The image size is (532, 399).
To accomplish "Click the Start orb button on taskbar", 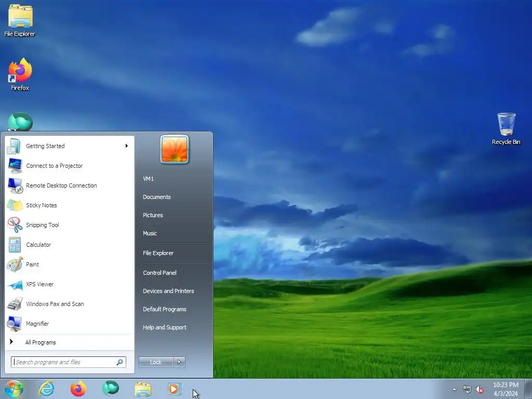I will (14, 389).
